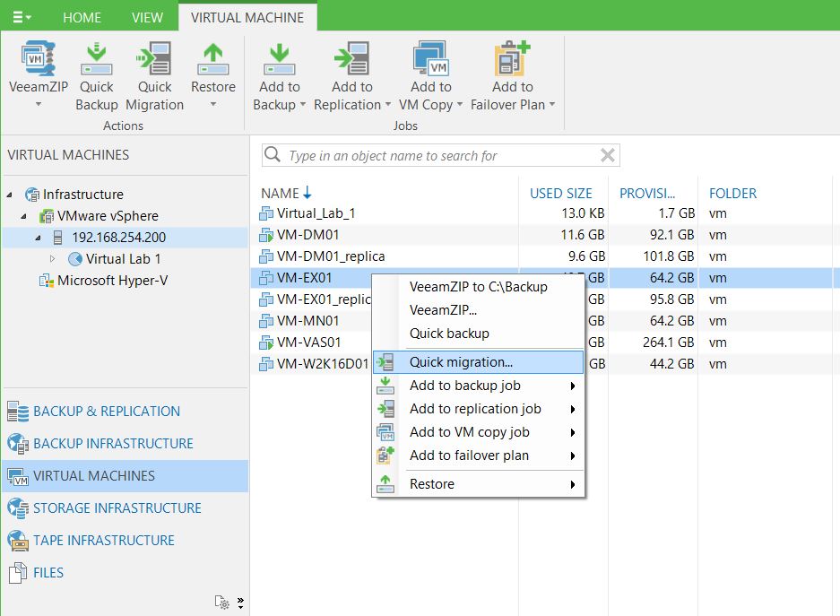Select Quick Backup in the Actions toolbar
The image size is (840, 616).
(x=96, y=63)
